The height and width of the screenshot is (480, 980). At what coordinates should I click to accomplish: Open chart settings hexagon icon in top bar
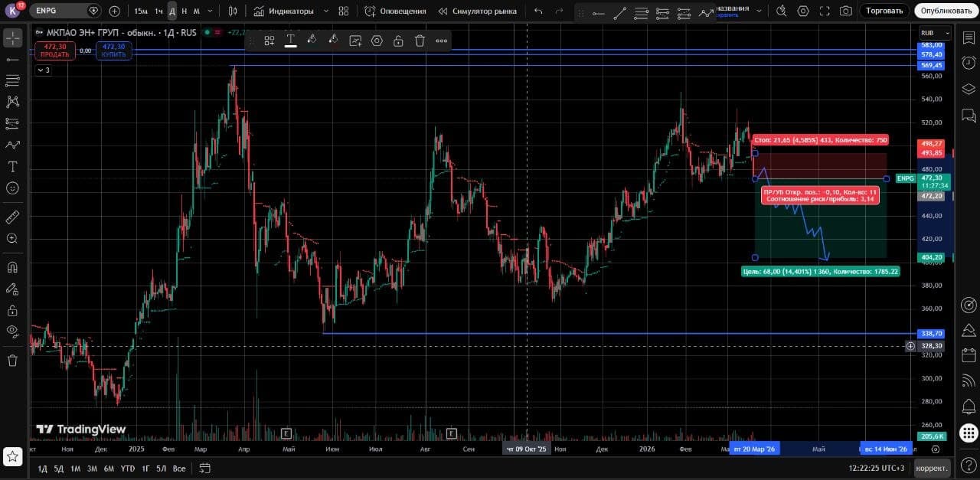[x=802, y=11]
